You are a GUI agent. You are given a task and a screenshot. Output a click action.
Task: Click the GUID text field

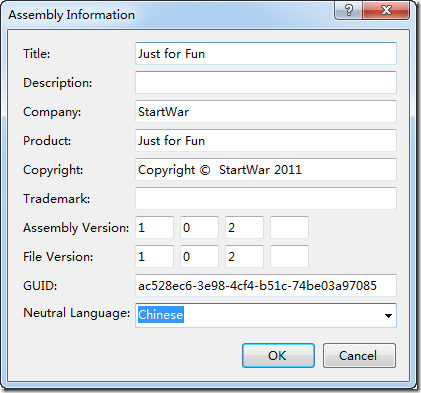[266, 285]
